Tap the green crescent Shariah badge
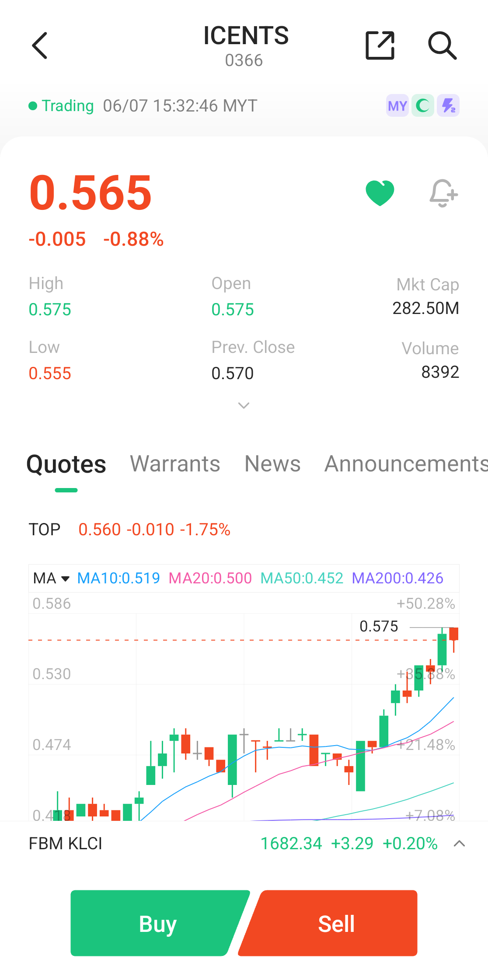This screenshot has width=488, height=980. point(423,106)
